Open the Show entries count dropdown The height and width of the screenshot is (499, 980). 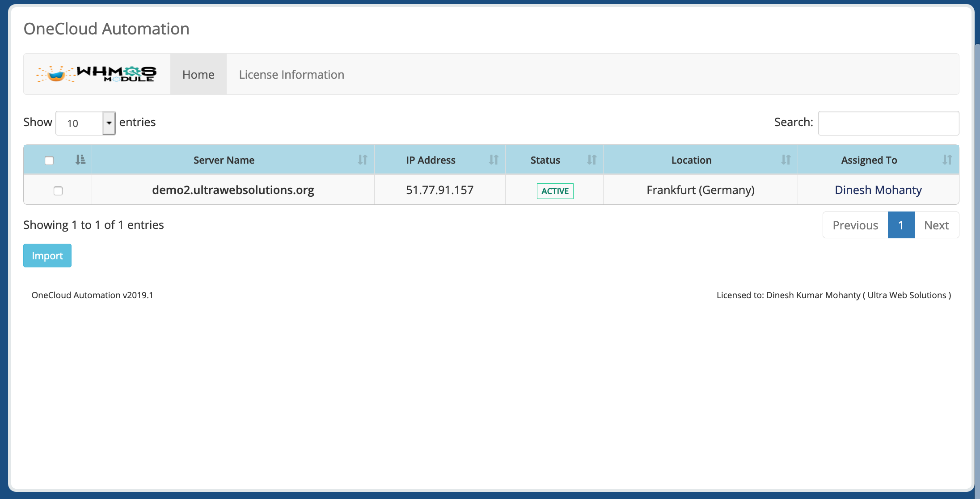click(85, 123)
